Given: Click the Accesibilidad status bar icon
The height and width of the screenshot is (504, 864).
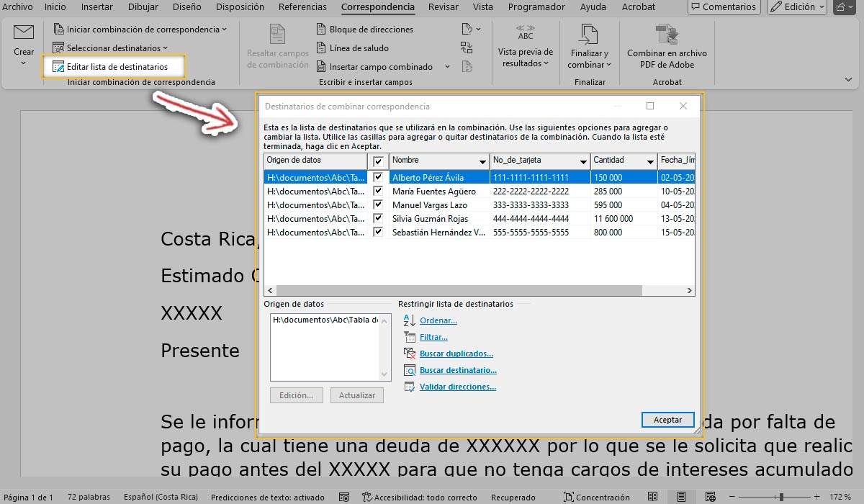Looking at the screenshot, I should click(367, 498).
